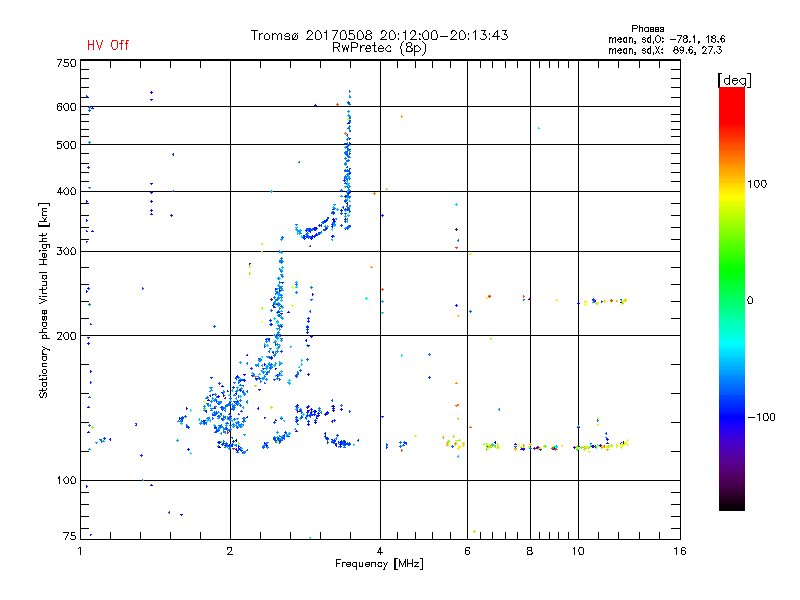The width and height of the screenshot is (800, 600).
Task: Click the dense blue echo cluster near 2 MHz
Action: click(224, 408)
